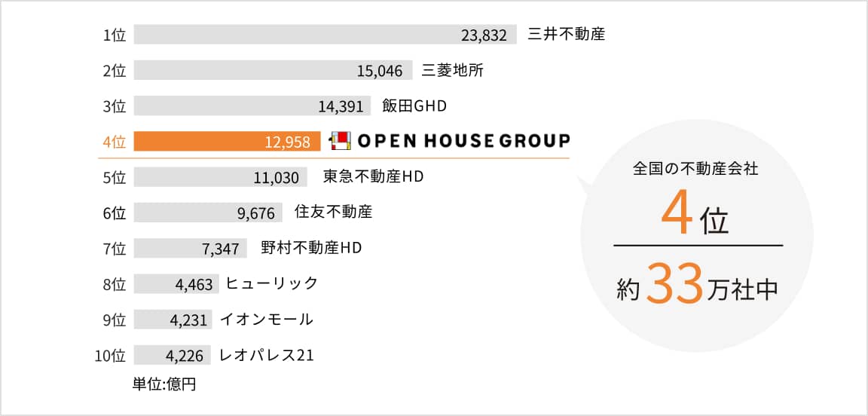The image size is (868, 416).
Task: Click the orange 4位 rank label
Action: click(x=113, y=142)
